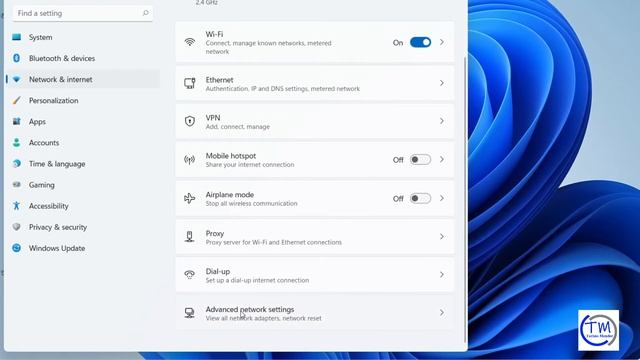Click the Windows Update icon
The image size is (640, 360).
point(16,248)
